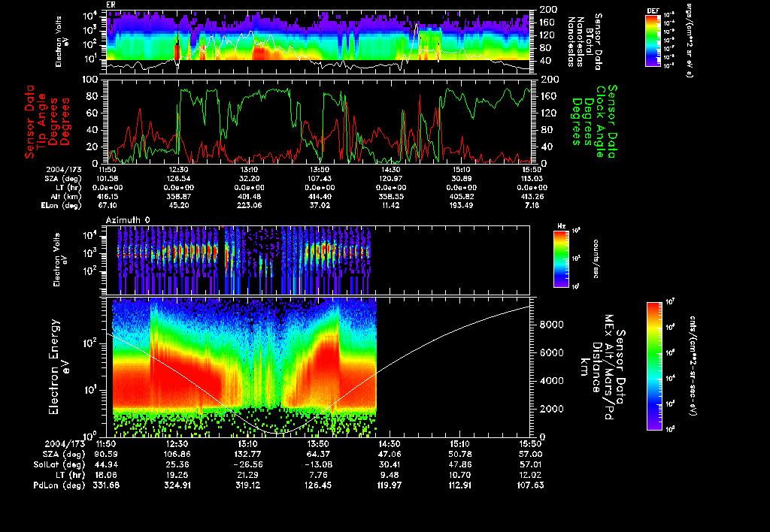This screenshot has width=770, height=532.
Task: Click the SolLat value -13.08
Action: (318, 464)
